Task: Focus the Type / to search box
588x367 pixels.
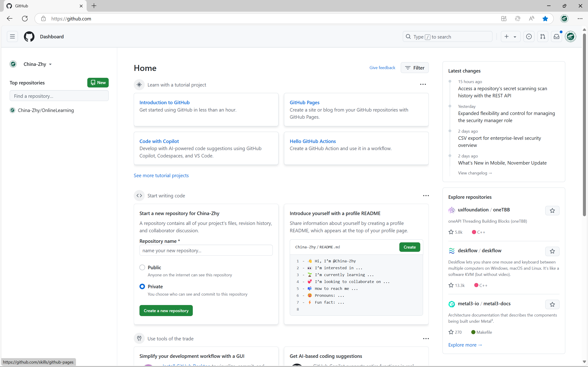Action: tap(448, 37)
